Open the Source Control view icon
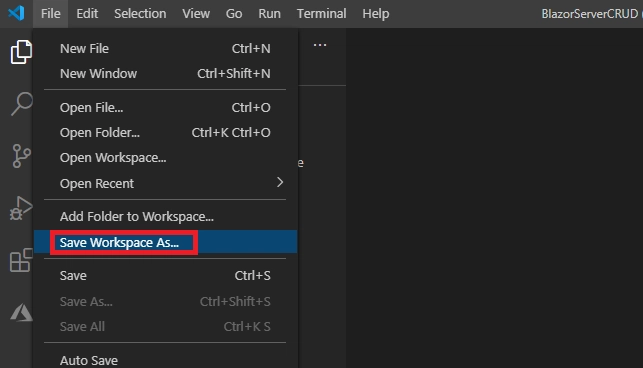Viewport: 643px width, 368px height. pyautogui.click(x=21, y=156)
